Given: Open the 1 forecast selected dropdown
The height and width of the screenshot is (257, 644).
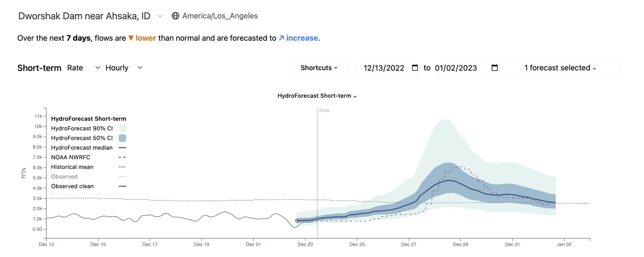Looking at the screenshot, I should point(561,68).
